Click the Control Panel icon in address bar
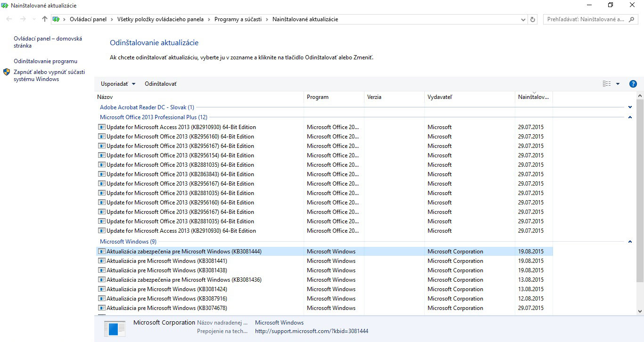 [x=56, y=19]
